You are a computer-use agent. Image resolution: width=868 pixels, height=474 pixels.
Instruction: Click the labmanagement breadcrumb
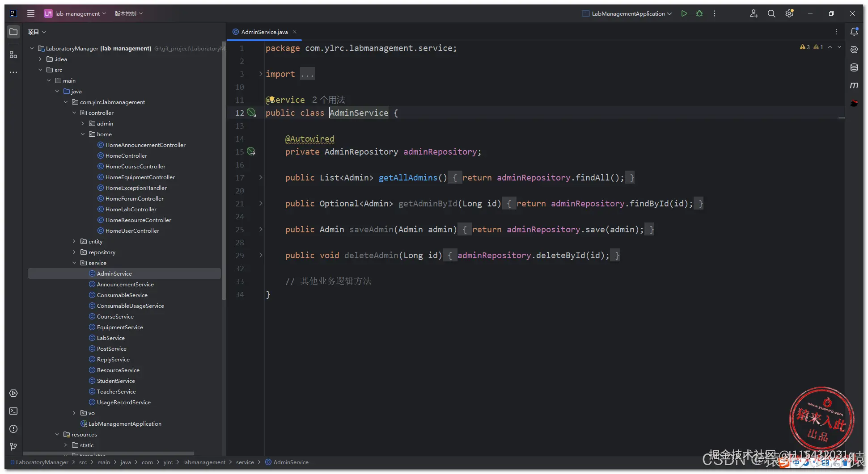click(x=204, y=462)
